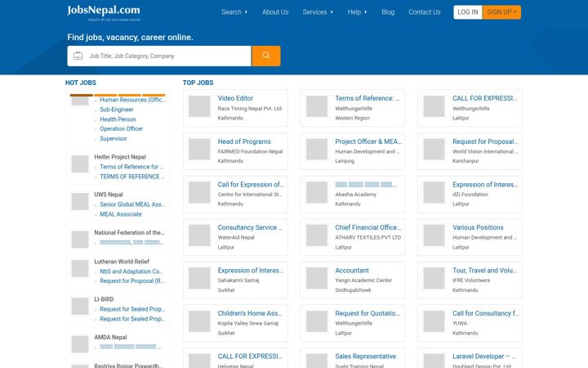The width and height of the screenshot is (588, 368).
Task: Open the MEAL Associate hot job
Action: (121, 214)
